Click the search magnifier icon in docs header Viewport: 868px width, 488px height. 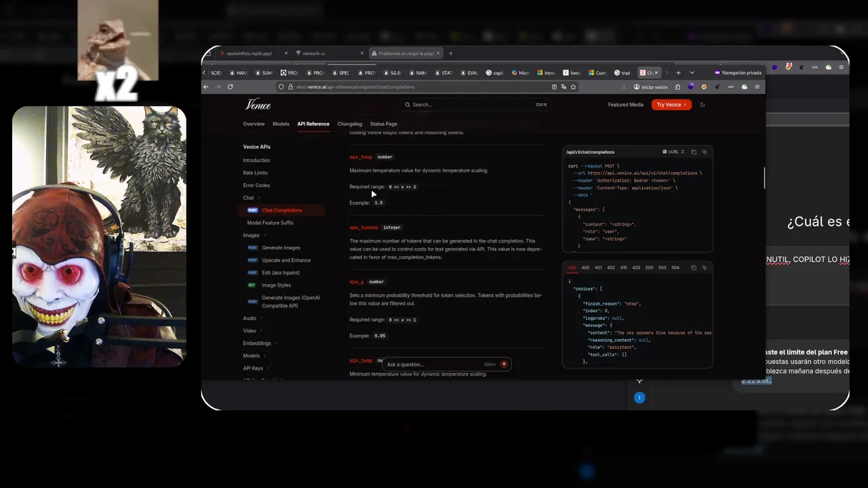(408, 104)
